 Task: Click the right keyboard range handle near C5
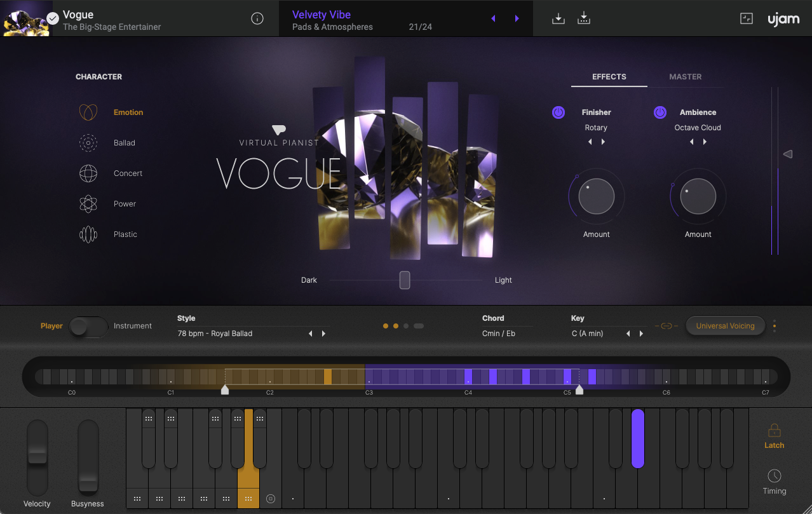[579, 389]
